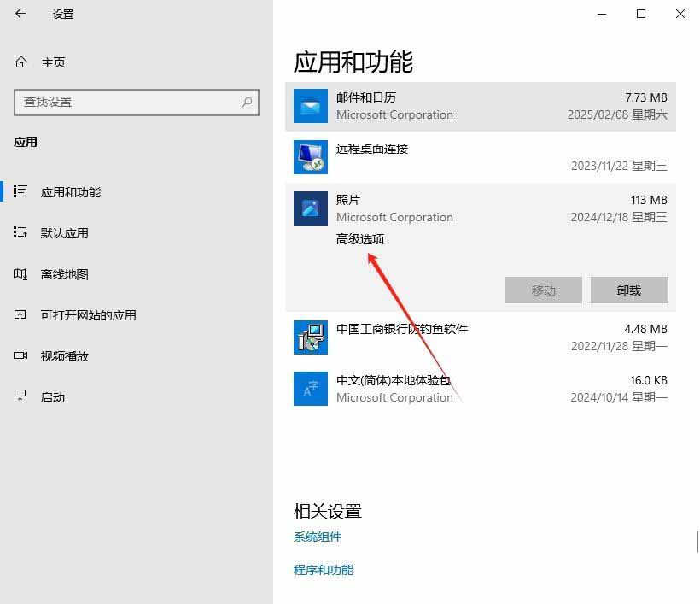This screenshot has height=604, width=700.
Task: Open the 系统组件 link
Action: [x=318, y=537]
